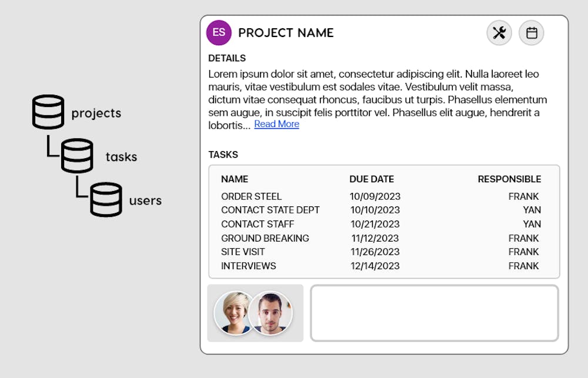This screenshot has height=378, width=588.
Task: Sort tasks by the DUE DATE column
Action: [372, 179]
